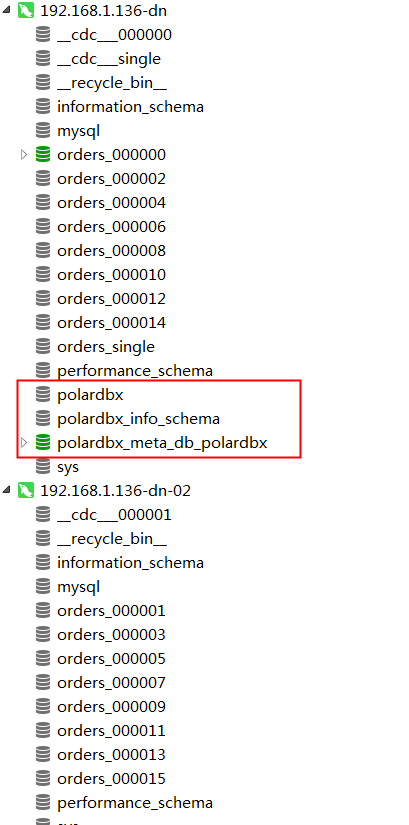Expand the orders_000000 database node
This screenshot has height=825, width=409.
(24, 155)
